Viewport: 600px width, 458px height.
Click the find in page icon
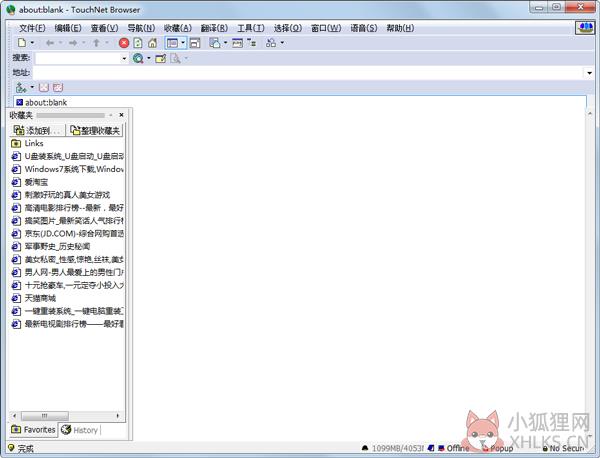[175, 58]
